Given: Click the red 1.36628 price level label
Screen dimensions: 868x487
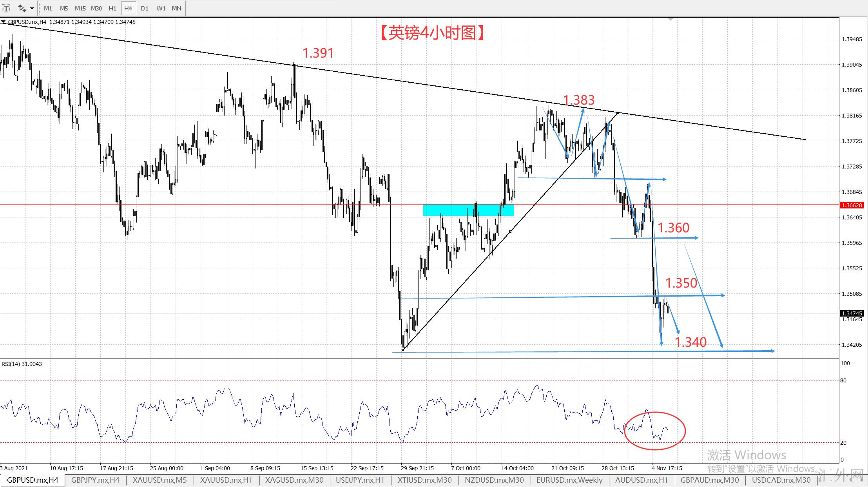Looking at the screenshot, I should [x=852, y=205].
